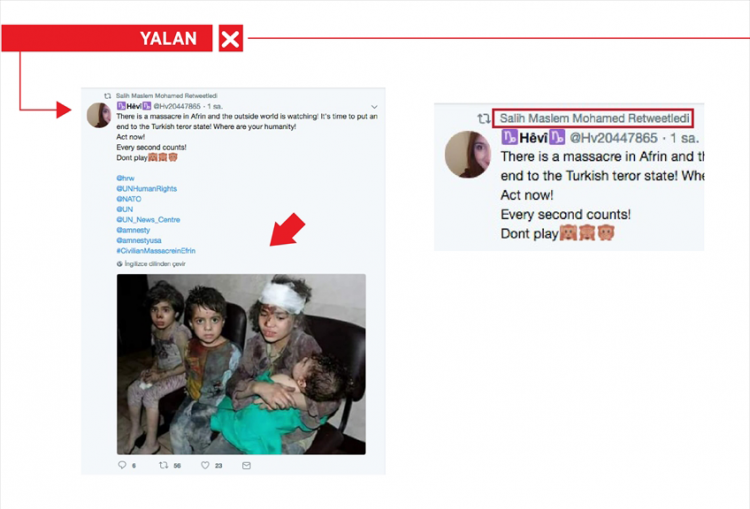Click the retweet arrows icon in the enlarged crop
This screenshot has width=750, height=509.
pos(484,118)
